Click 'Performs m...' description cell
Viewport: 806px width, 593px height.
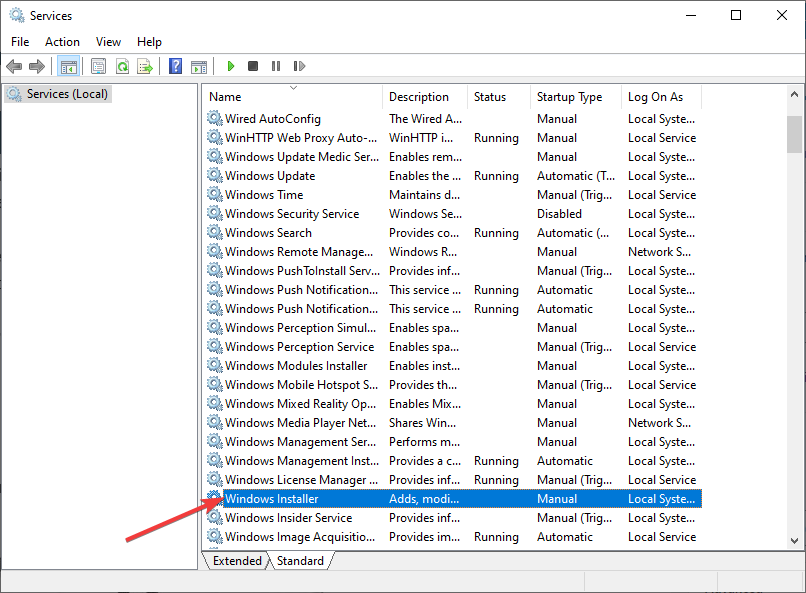click(x=424, y=442)
